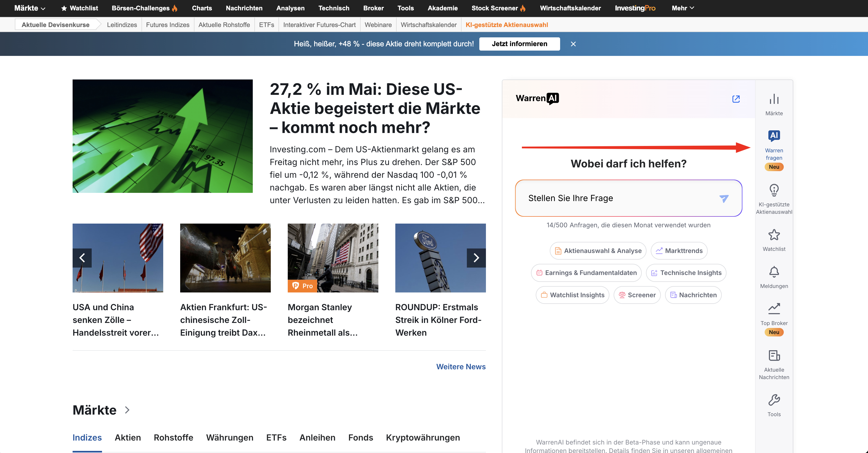Open headline 27,2 % im Mai article
The height and width of the screenshot is (453, 868).
[375, 108]
